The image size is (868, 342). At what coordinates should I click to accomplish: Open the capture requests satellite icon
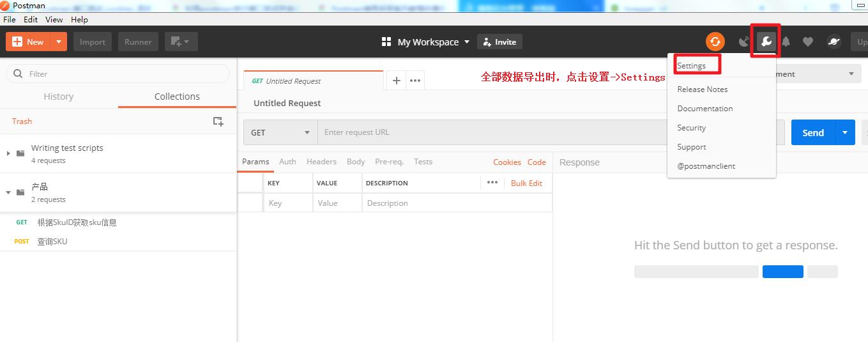(x=743, y=42)
